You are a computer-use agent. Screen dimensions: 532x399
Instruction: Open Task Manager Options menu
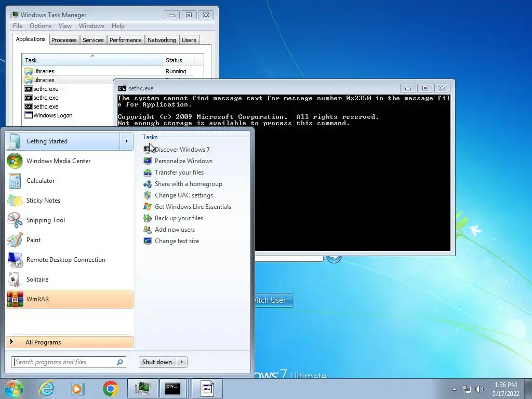pos(41,26)
